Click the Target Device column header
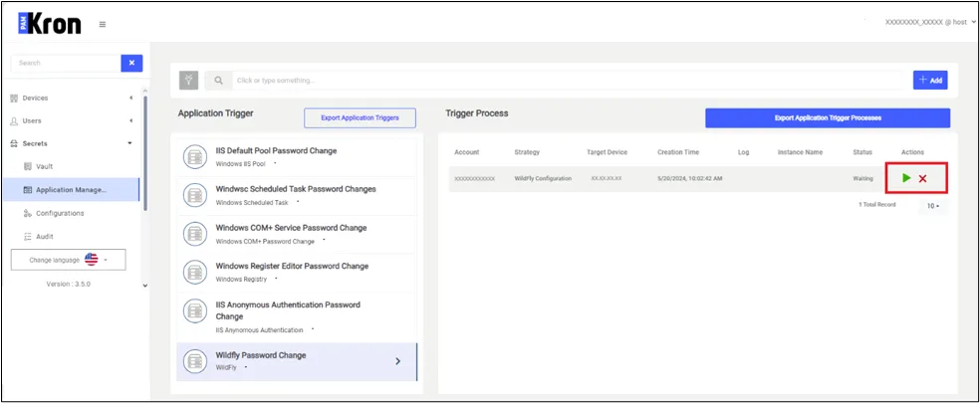980x403 pixels. click(x=607, y=152)
